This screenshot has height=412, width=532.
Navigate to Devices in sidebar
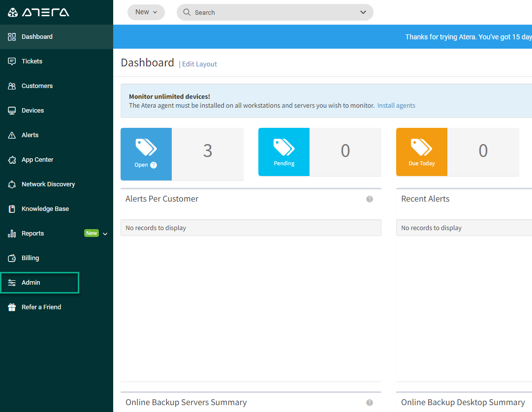click(56, 111)
